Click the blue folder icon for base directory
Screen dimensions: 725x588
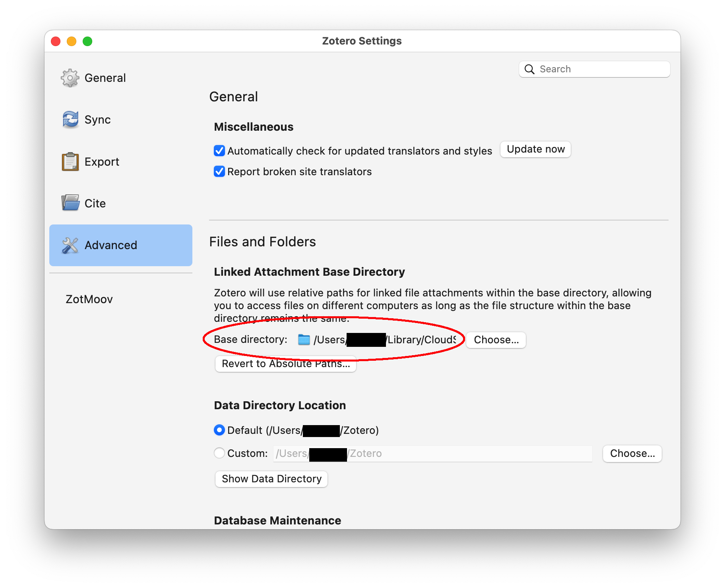pyautogui.click(x=304, y=340)
